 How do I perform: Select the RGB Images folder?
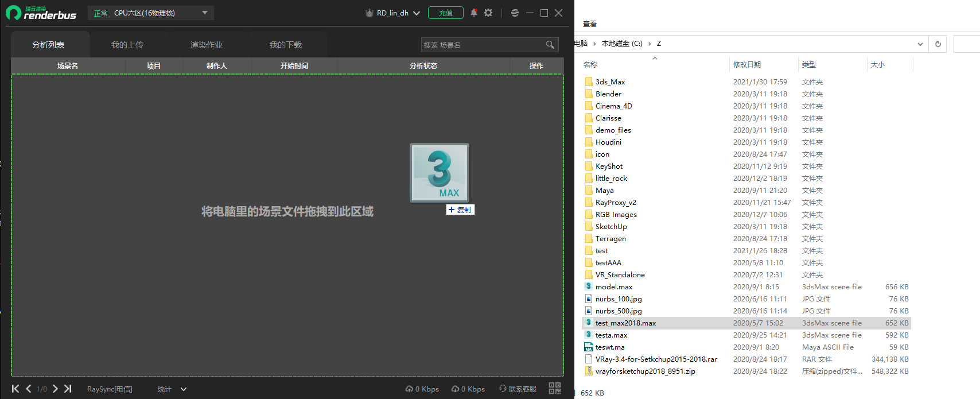[616, 214]
